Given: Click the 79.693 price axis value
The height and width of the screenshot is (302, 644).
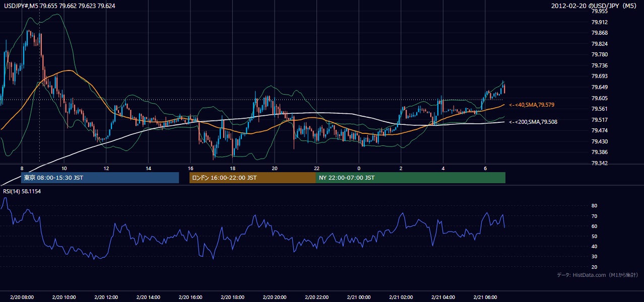Looking at the screenshot, I should pyautogui.click(x=600, y=77).
